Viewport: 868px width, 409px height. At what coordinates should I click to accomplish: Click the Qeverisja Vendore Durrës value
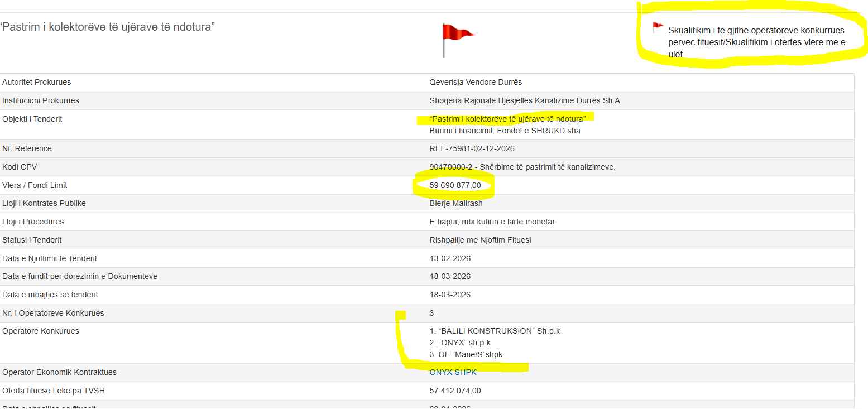point(476,82)
